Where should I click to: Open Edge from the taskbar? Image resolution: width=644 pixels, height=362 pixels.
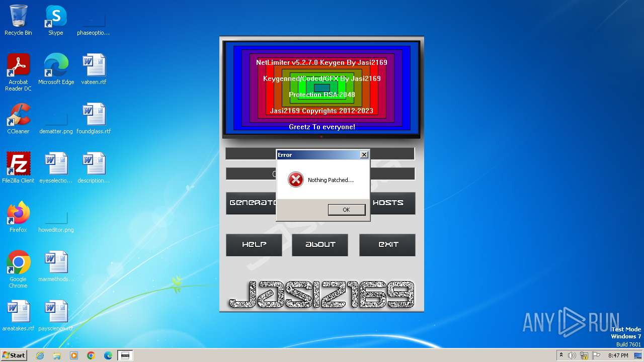click(x=108, y=355)
